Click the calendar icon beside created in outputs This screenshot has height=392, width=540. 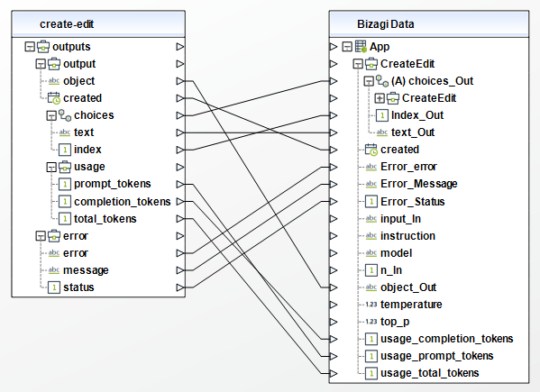click(x=54, y=98)
